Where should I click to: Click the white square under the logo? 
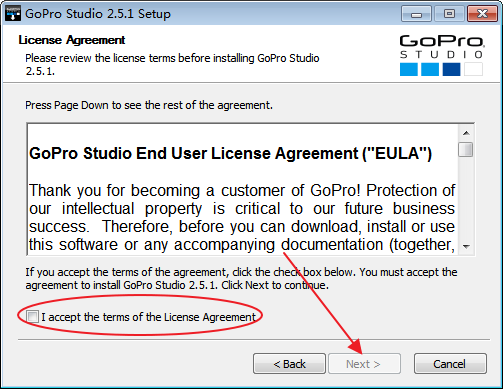click(473, 69)
